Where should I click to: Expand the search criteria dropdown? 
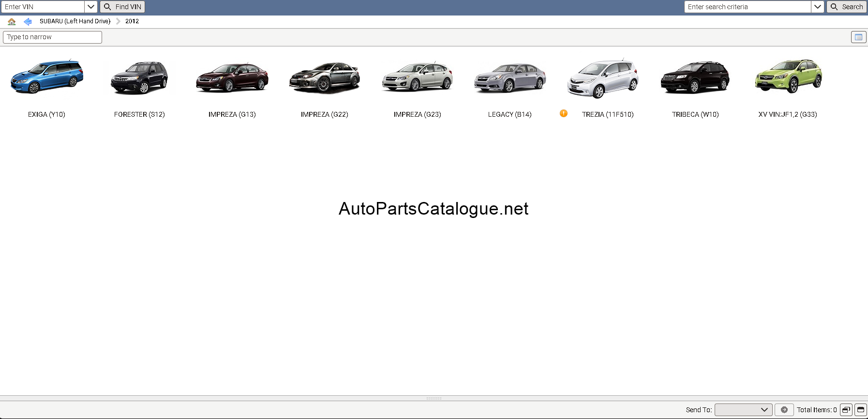click(817, 7)
